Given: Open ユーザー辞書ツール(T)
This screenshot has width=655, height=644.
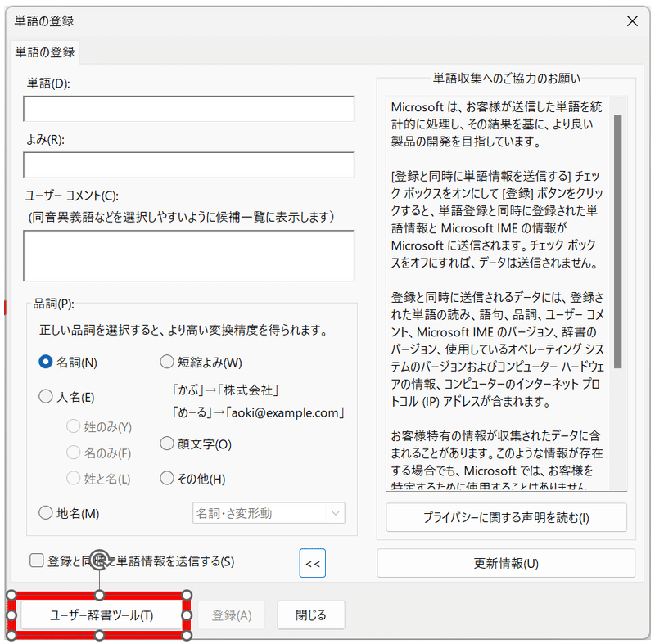Looking at the screenshot, I should (x=101, y=615).
